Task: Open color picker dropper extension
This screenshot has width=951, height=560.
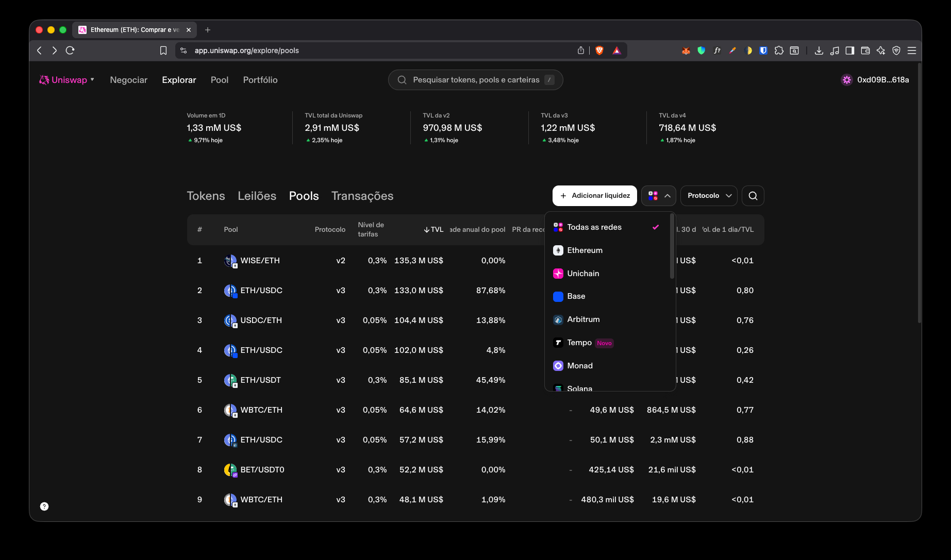Action: point(732,50)
